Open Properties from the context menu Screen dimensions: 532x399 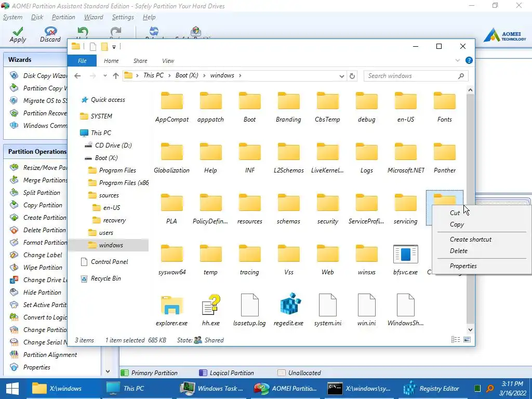click(x=463, y=265)
